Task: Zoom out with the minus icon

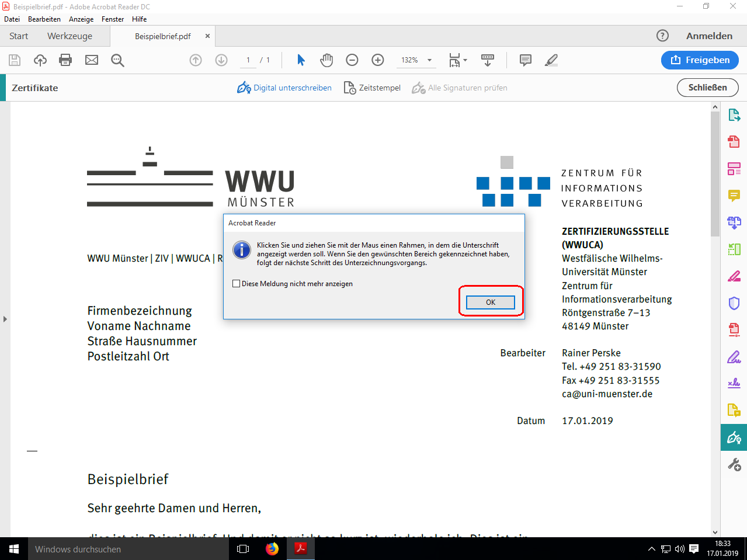Action: [x=352, y=60]
